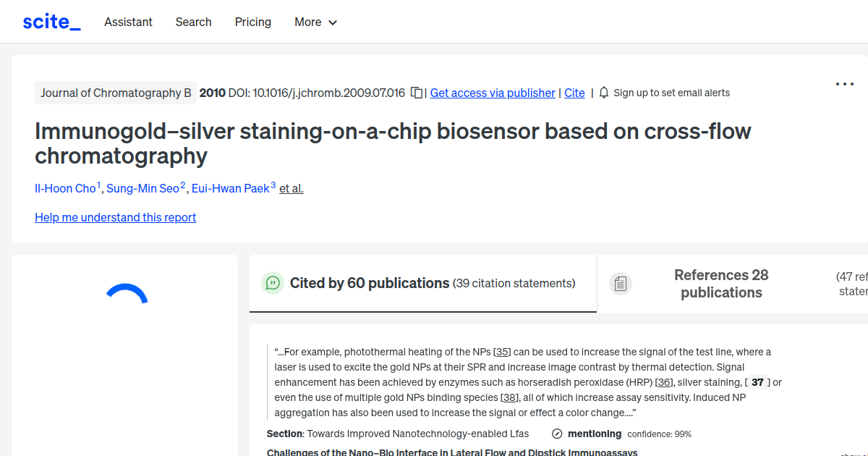Image resolution: width=868 pixels, height=456 pixels.
Task: Open the Pricing page
Action: 252,22
